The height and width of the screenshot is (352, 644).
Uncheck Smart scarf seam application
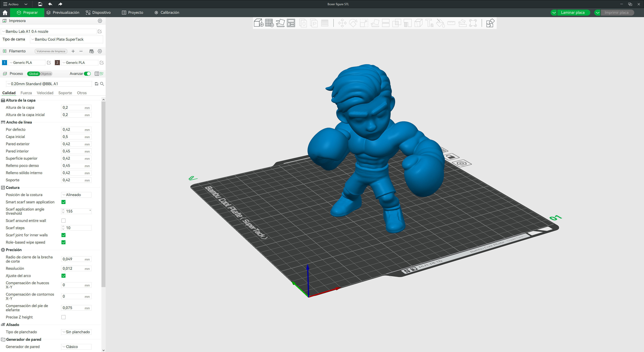(64, 202)
